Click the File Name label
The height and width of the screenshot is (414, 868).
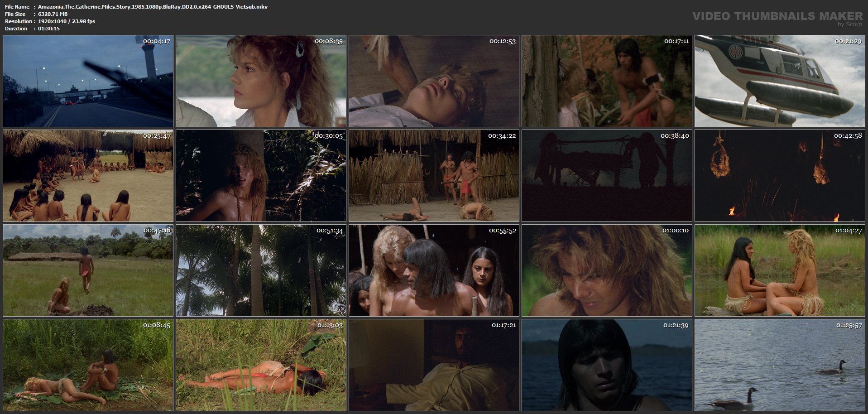(17, 7)
